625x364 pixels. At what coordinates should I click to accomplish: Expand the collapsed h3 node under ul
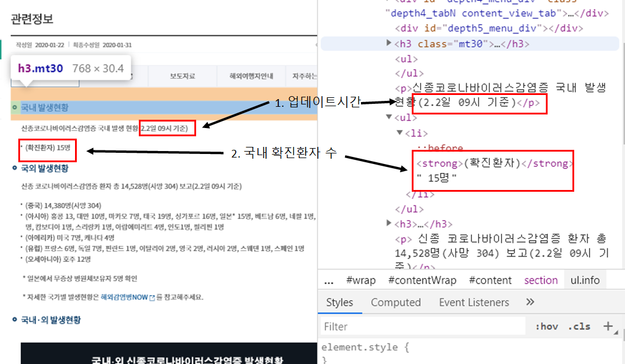(389, 223)
